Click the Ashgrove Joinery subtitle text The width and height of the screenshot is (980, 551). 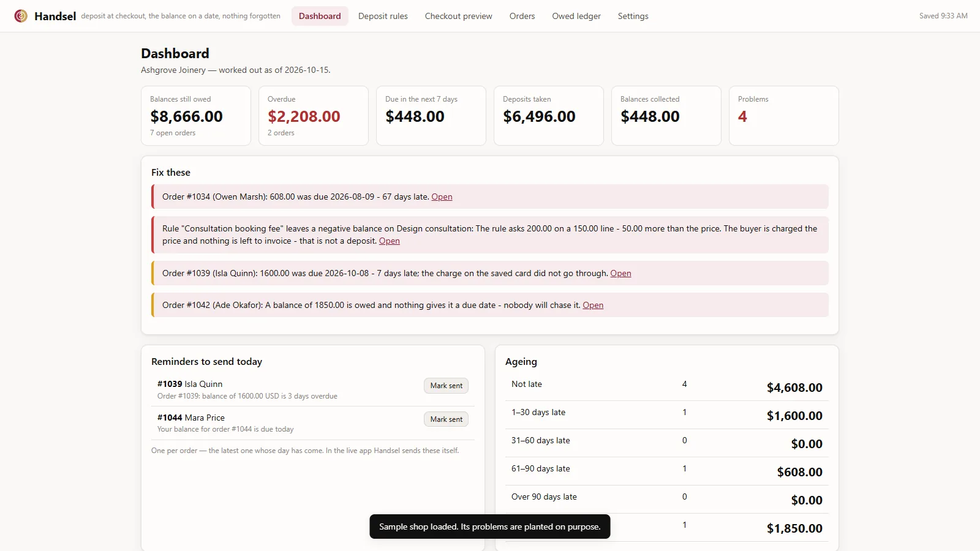click(x=236, y=70)
